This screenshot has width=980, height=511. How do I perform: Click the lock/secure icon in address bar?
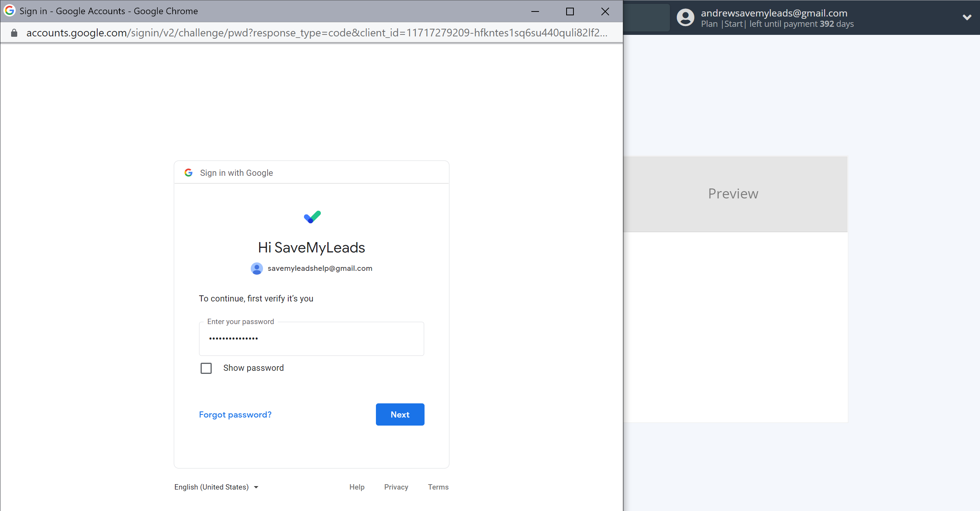[14, 32]
